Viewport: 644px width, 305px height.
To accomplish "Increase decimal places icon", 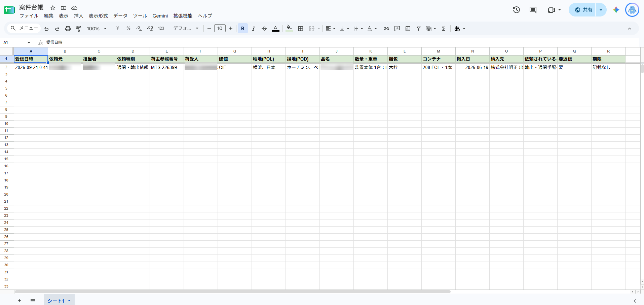I will [150, 29].
